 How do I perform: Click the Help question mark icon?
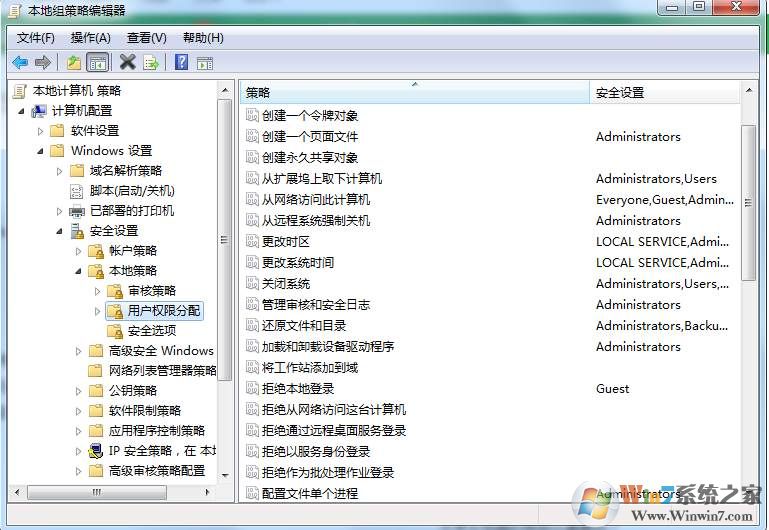pyautogui.click(x=181, y=62)
